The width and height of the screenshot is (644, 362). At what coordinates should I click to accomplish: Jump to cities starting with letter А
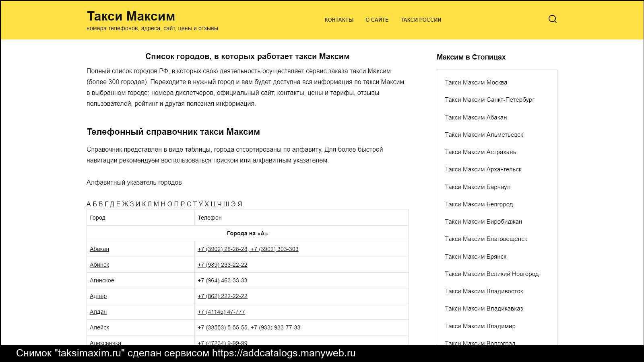(89, 204)
